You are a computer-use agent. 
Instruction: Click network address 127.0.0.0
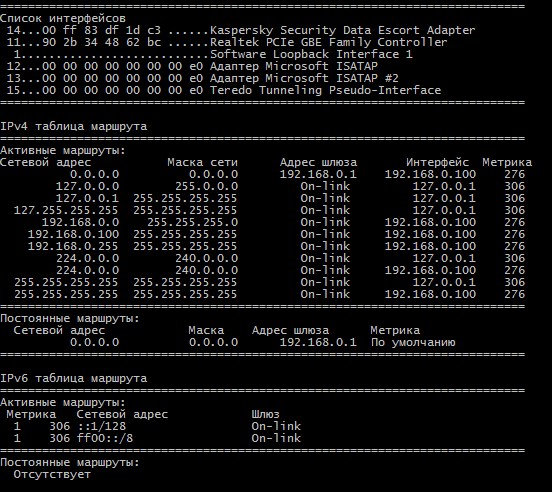[87, 186]
